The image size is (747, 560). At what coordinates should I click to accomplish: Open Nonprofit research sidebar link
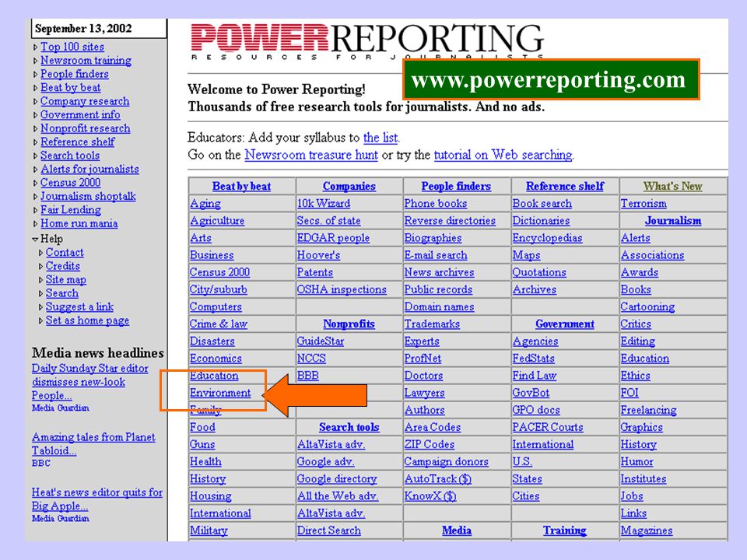86,128
